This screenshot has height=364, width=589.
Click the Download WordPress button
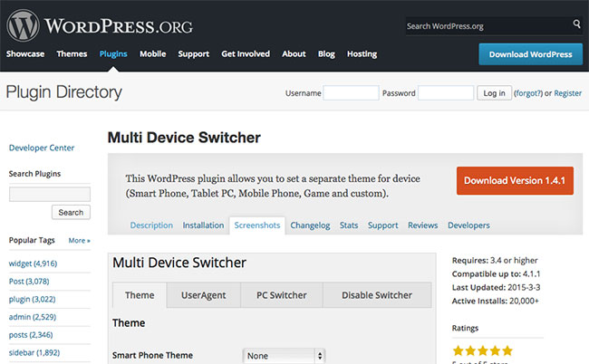pyautogui.click(x=530, y=54)
